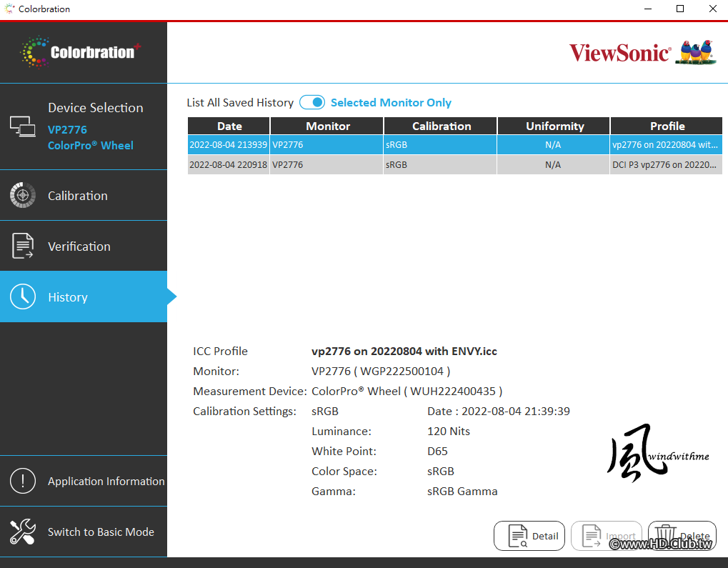The height and width of the screenshot is (568, 728).
Task: Click the ViewSonic brand wordmark
Action: click(620, 52)
